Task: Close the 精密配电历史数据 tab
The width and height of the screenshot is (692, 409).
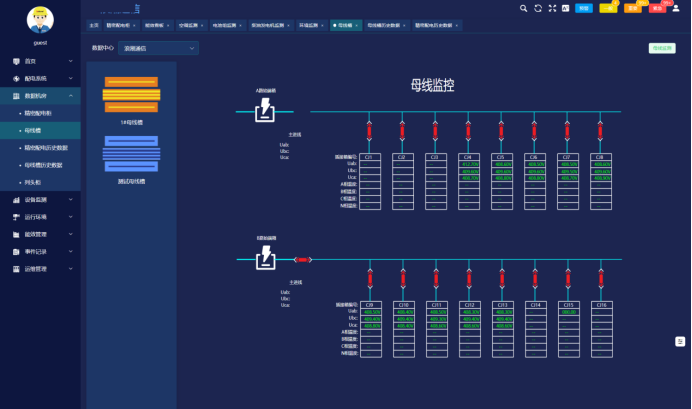Action: click(457, 26)
